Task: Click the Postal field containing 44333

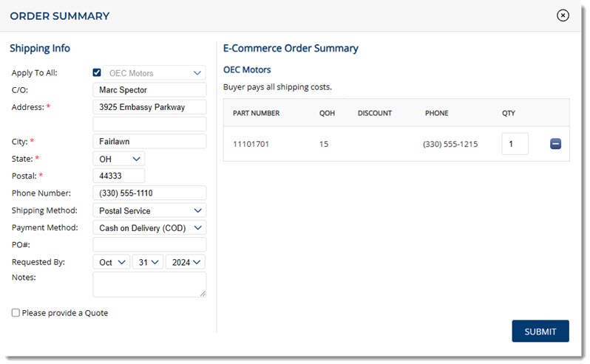Action: pos(119,176)
